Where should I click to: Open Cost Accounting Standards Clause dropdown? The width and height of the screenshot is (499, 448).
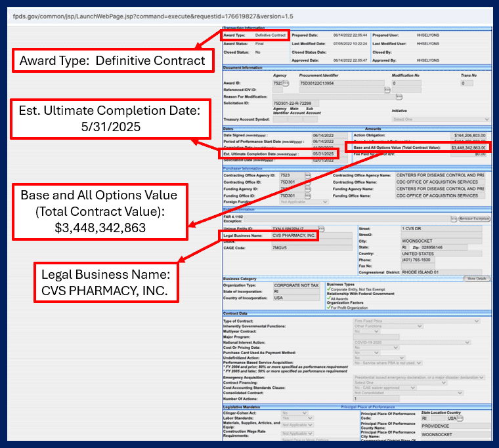385,388
